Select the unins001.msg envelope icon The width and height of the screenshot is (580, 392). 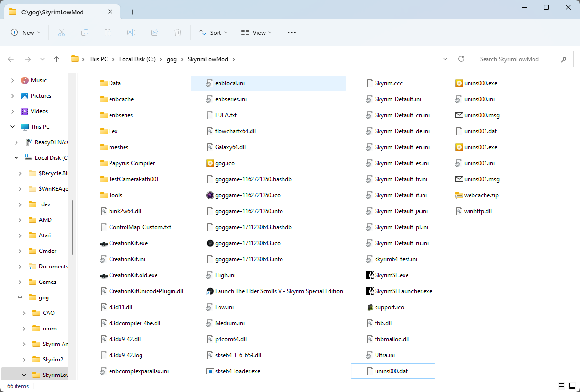(459, 179)
